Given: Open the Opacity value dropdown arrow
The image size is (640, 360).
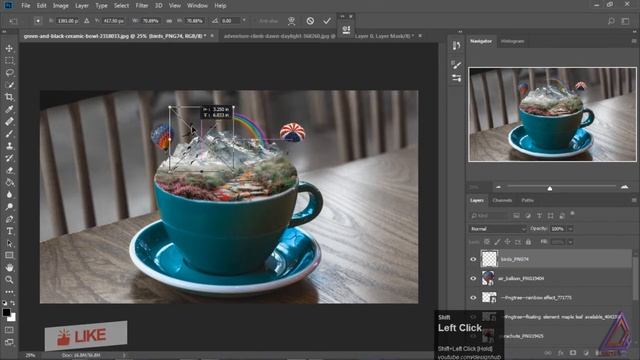Looking at the screenshot, I should click(x=570, y=229).
